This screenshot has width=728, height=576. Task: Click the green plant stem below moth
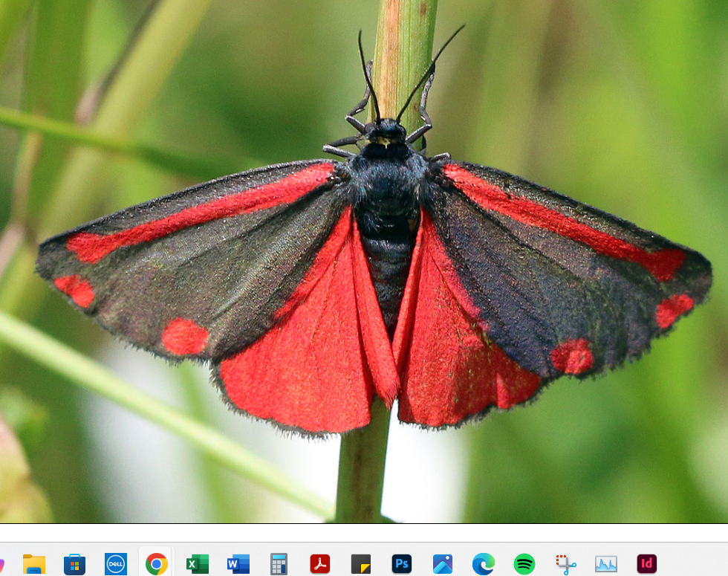(x=363, y=468)
